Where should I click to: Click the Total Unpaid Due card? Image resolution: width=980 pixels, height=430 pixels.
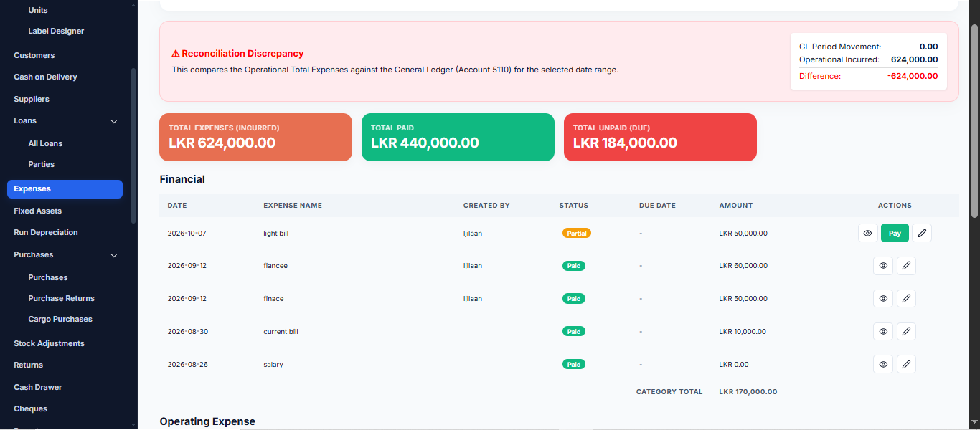coord(660,137)
